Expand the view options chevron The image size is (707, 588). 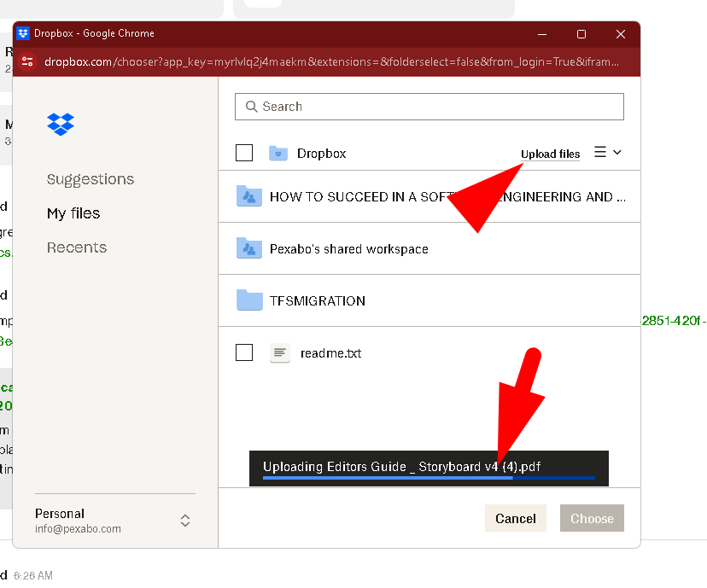[x=617, y=152]
